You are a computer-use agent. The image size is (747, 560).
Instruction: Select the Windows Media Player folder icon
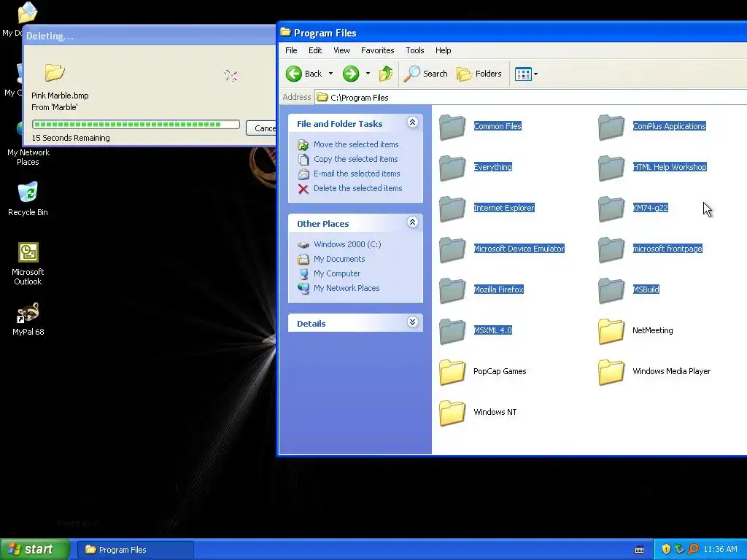click(x=611, y=373)
